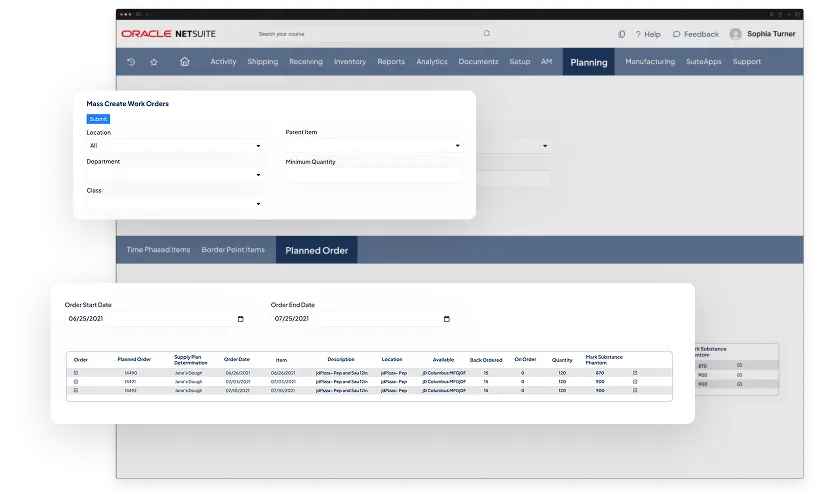818x499 pixels.
Task: Open the SuiteApps menu
Action: click(x=704, y=62)
